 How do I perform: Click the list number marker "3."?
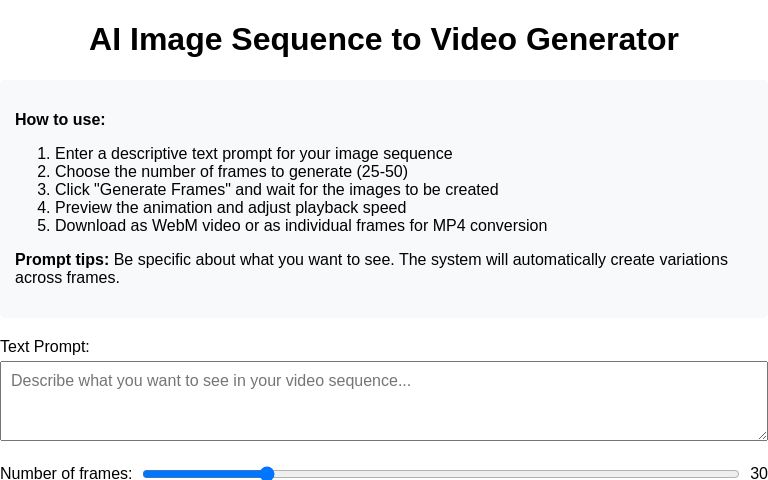[x=43, y=190]
